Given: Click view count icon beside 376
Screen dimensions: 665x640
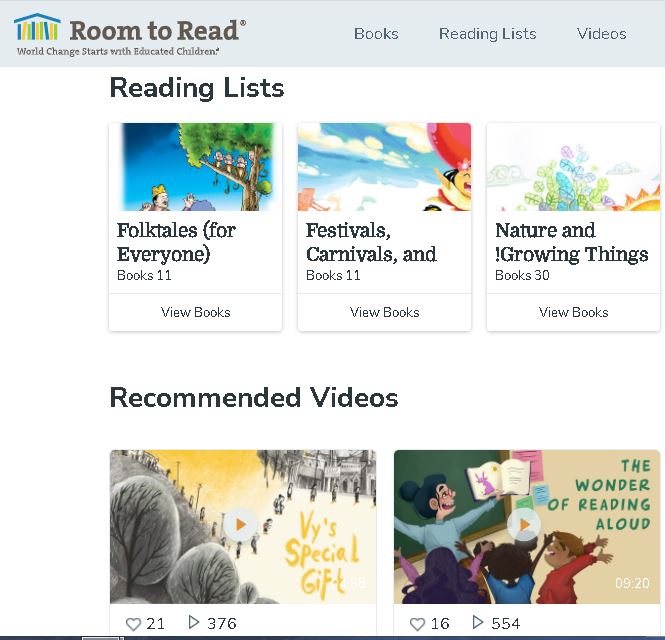Looking at the screenshot, I should [x=194, y=623].
